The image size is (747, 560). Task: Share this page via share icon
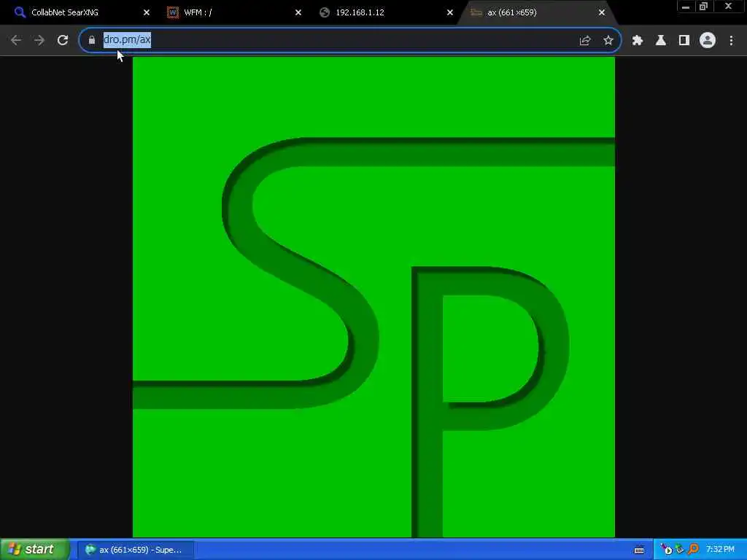(x=585, y=41)
